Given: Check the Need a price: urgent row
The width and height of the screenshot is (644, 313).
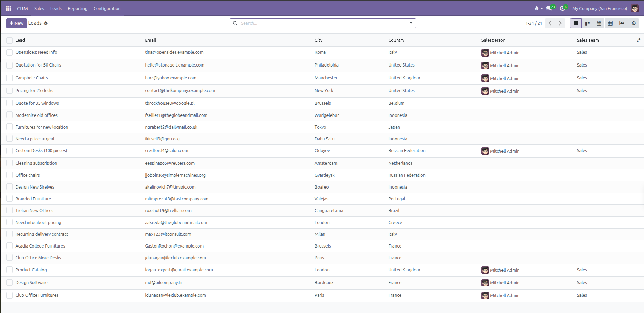Looking at the screenshot, I should (x=10, y=139).
